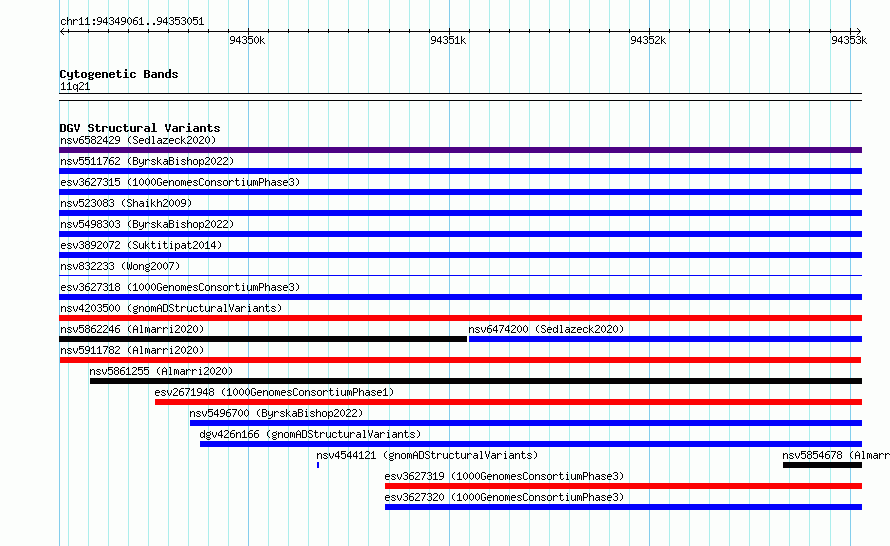Click the 94352k ruler position
Viewport: 890px width, 546px height.
648,40
